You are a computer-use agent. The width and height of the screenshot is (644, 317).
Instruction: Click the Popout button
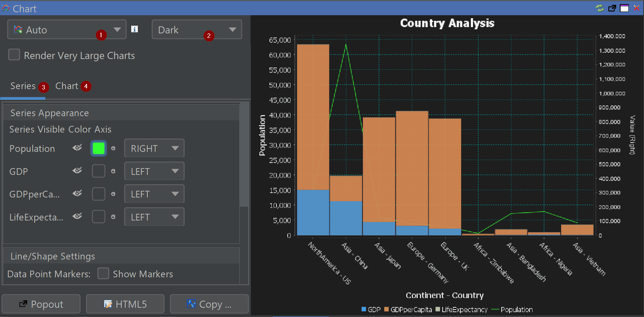coord(41,304)
